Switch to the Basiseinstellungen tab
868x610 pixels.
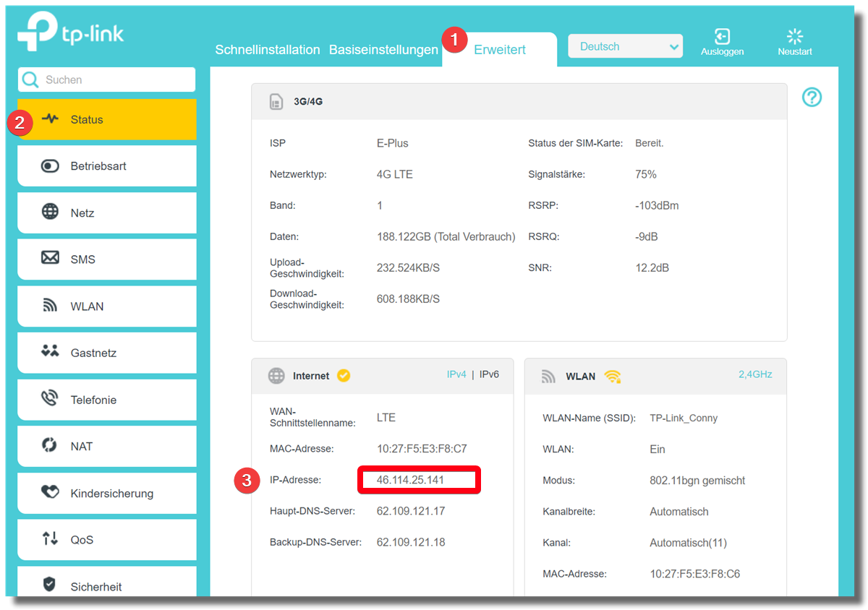383,50
